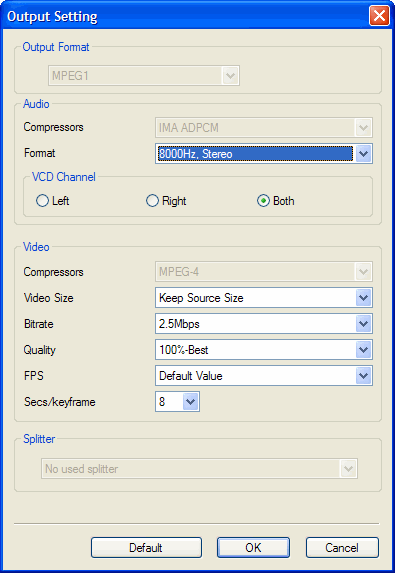Confirm settings with the OK button

[x=253, y=547]
